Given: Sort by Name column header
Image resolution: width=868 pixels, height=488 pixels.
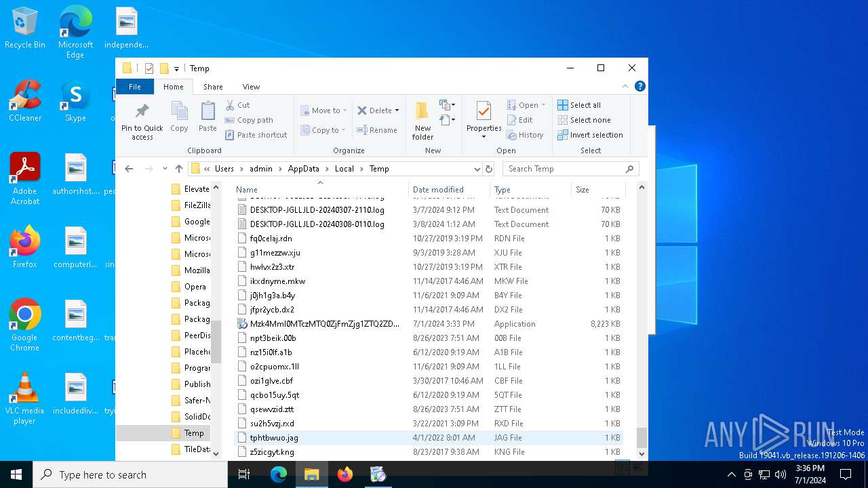Looking at the screenshot, I should (321, 190).
